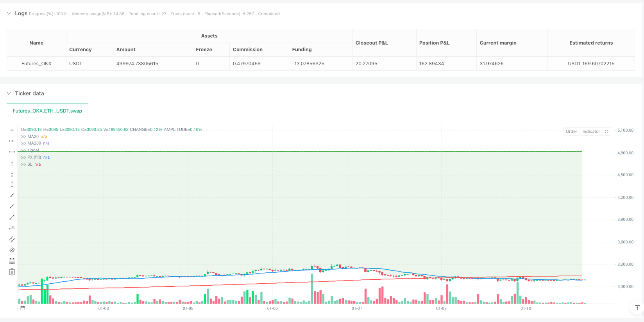Select the Futures_OKX.ETH_USDT.swap tab
Viewport: 644px width, 322px height.
click(x=47, y=111)
